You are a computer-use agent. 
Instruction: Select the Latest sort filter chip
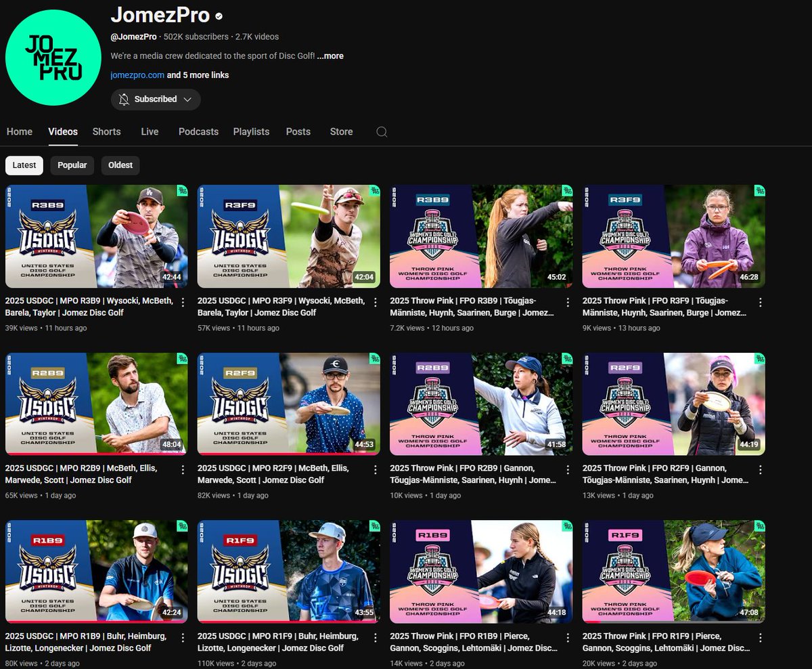24,165
